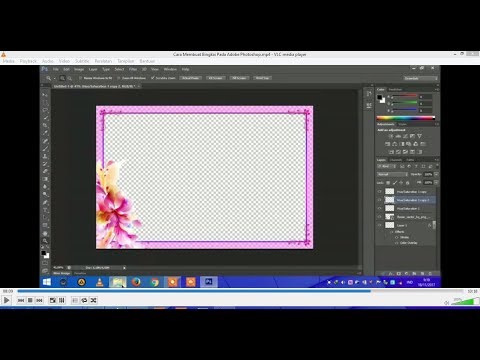Add a Levels adjustment
This screenshot has height=360, width=480.
(x=398, y=136)
